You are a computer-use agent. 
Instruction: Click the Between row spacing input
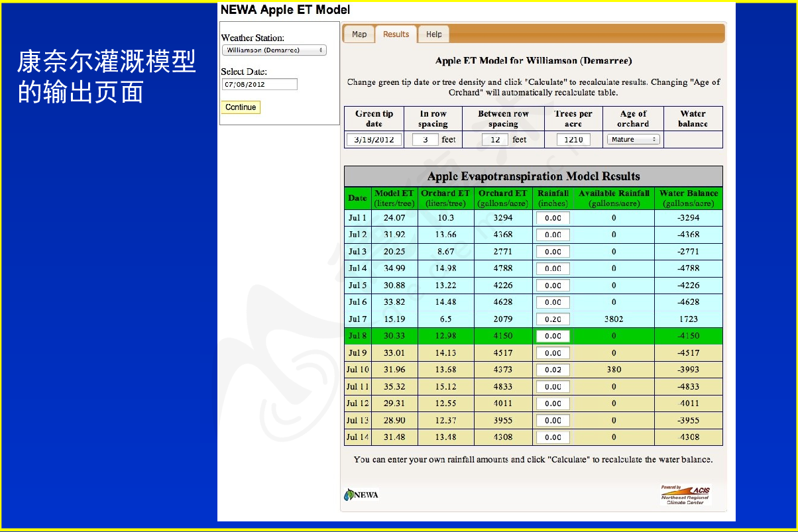click(495, 140)
